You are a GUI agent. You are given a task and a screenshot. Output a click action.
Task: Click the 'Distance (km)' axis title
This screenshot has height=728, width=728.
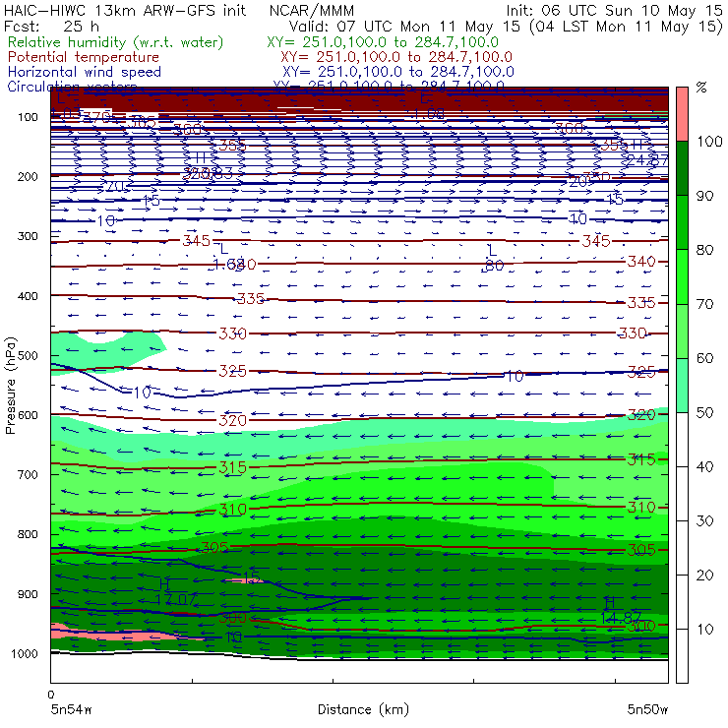tap(363, 709)
